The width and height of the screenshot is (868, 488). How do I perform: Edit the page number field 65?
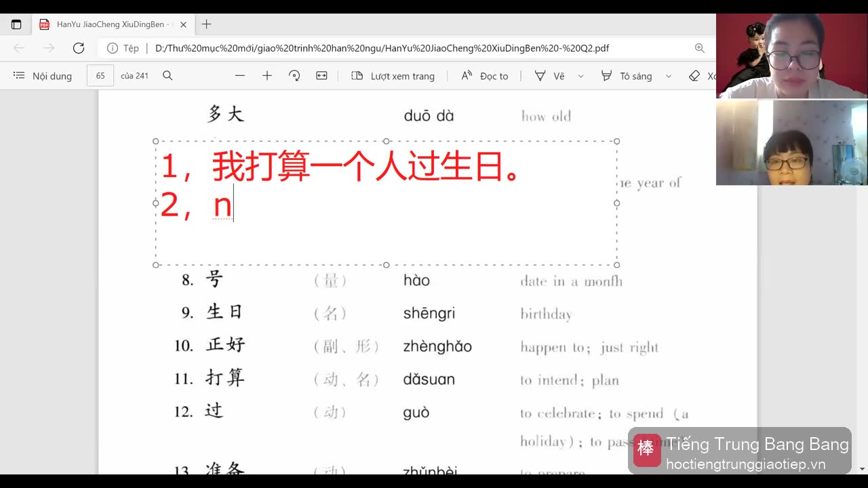pyautogui.click(x=100, y=76)
